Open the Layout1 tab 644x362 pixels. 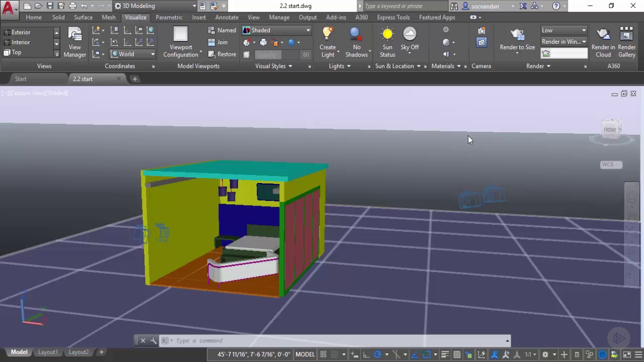48,352
